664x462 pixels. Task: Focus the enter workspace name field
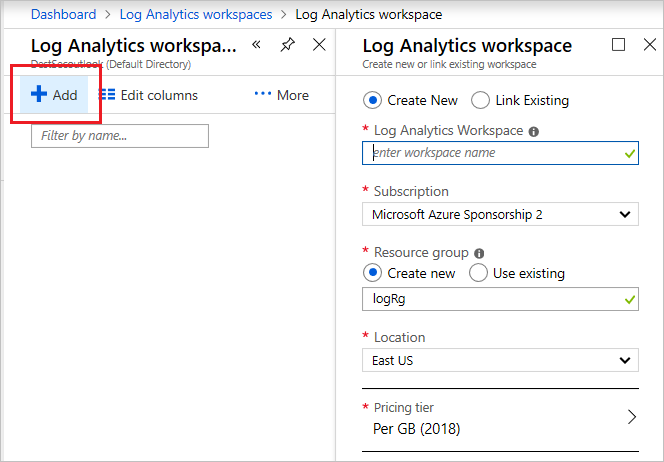pos(500,153)
